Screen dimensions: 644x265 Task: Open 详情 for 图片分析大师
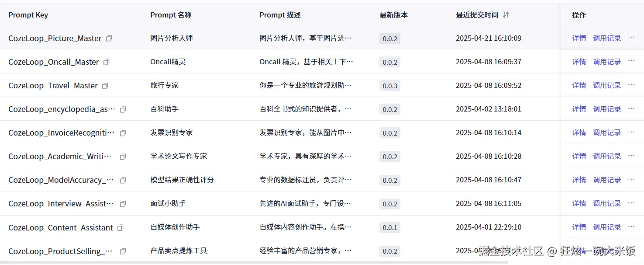(x=579, y=38)
